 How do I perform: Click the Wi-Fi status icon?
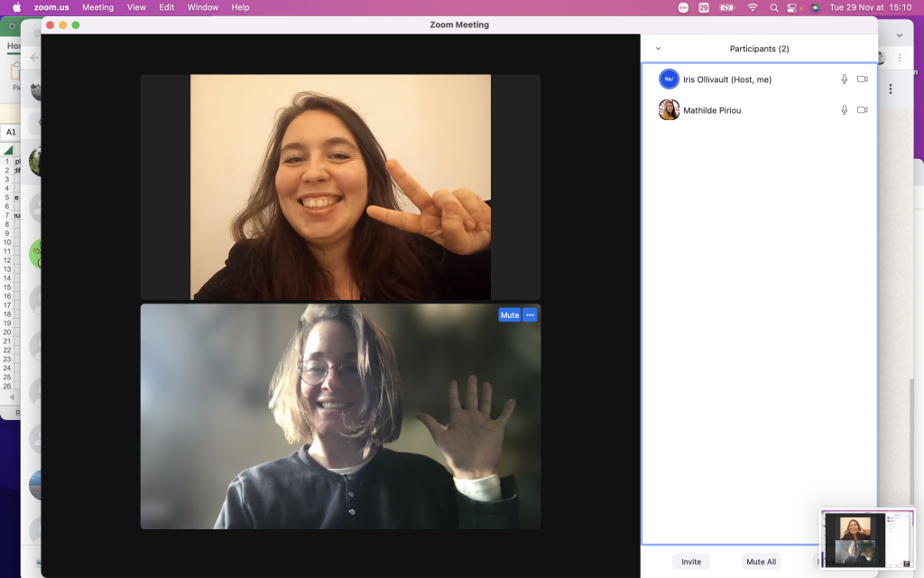753,7
